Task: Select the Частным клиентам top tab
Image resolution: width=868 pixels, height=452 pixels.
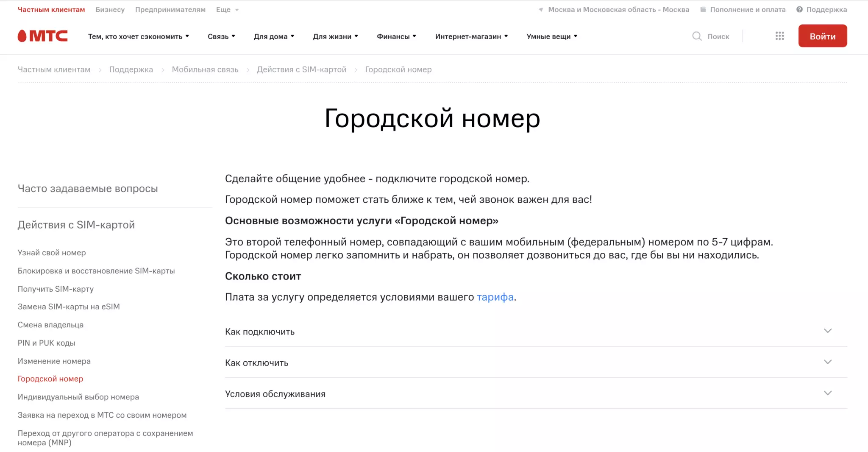Action: [51, 9]
